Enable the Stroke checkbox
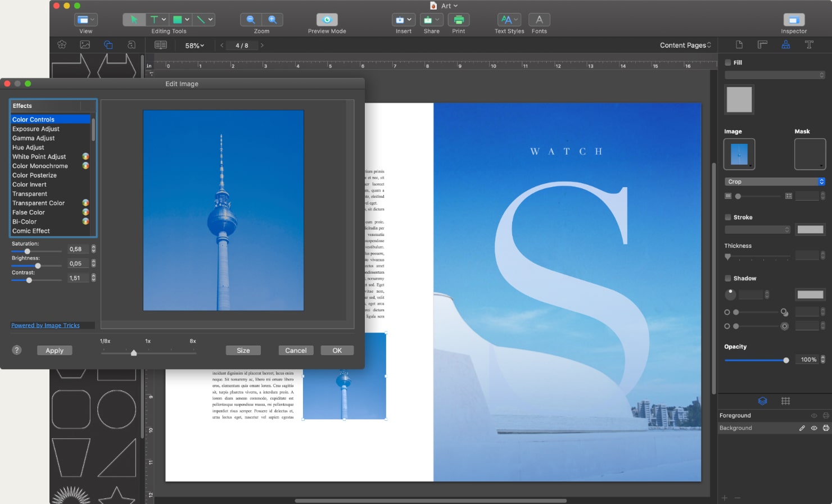 727,217
